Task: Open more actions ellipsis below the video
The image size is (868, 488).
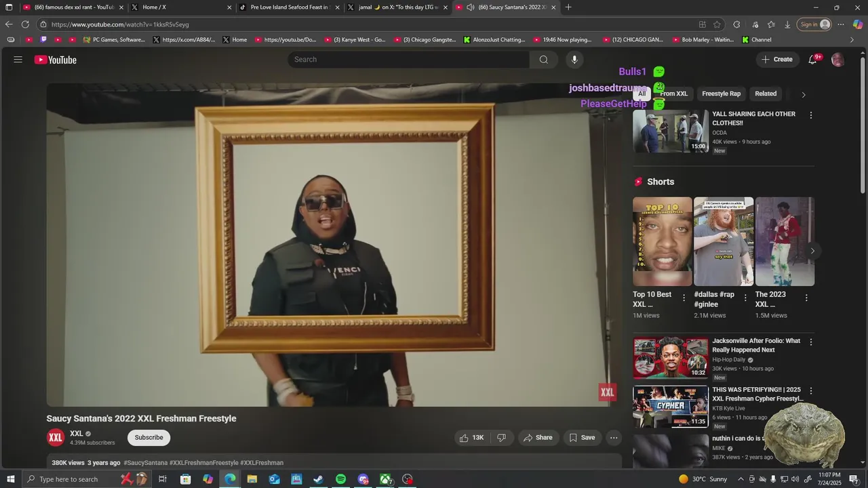Action: (614, 438)
